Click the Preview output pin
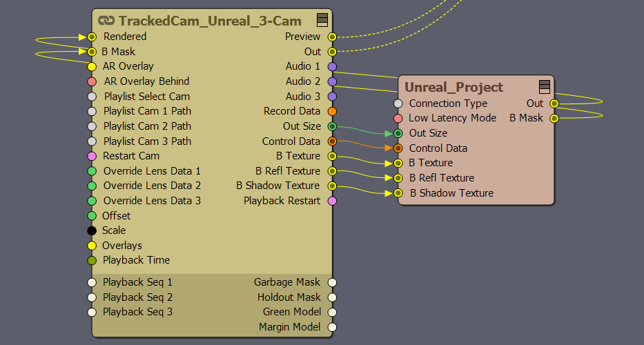 tap(332, 37)
